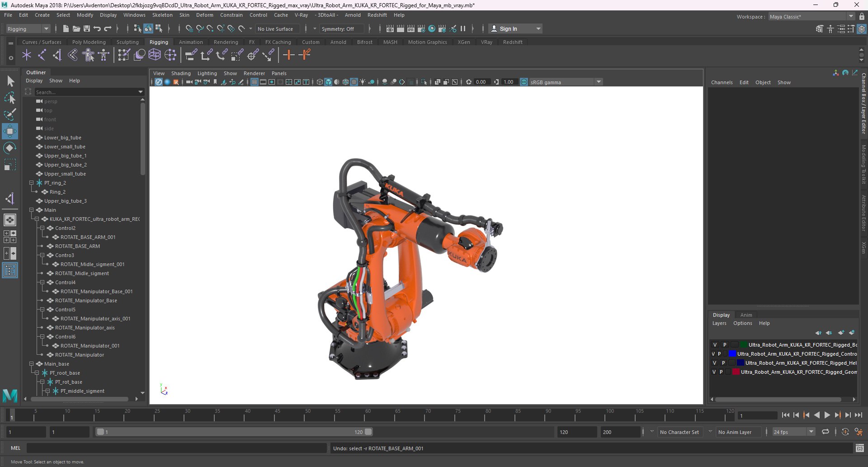Click the Create Joints shelf icon
This screenshot has height=467, width=868.
point(42,55)
